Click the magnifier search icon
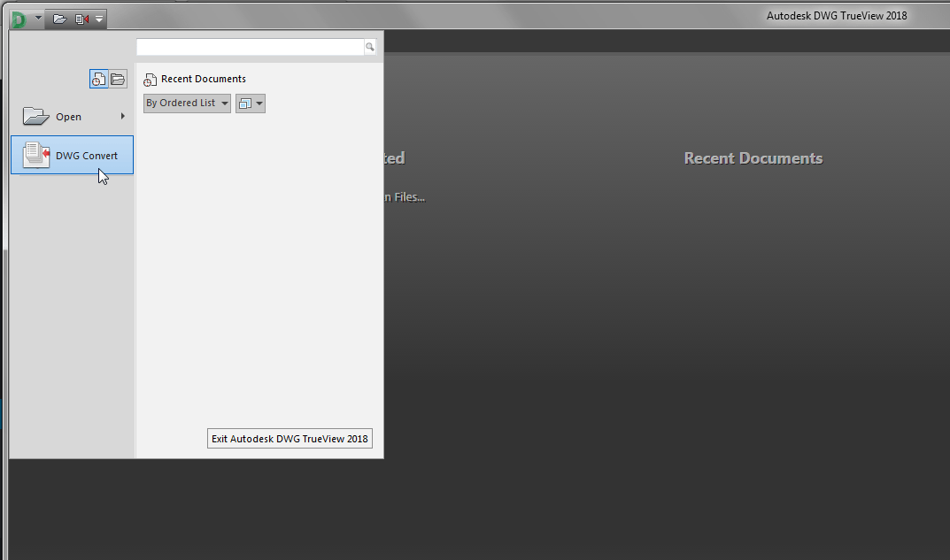The image size is (950, 560). point(369,47)
